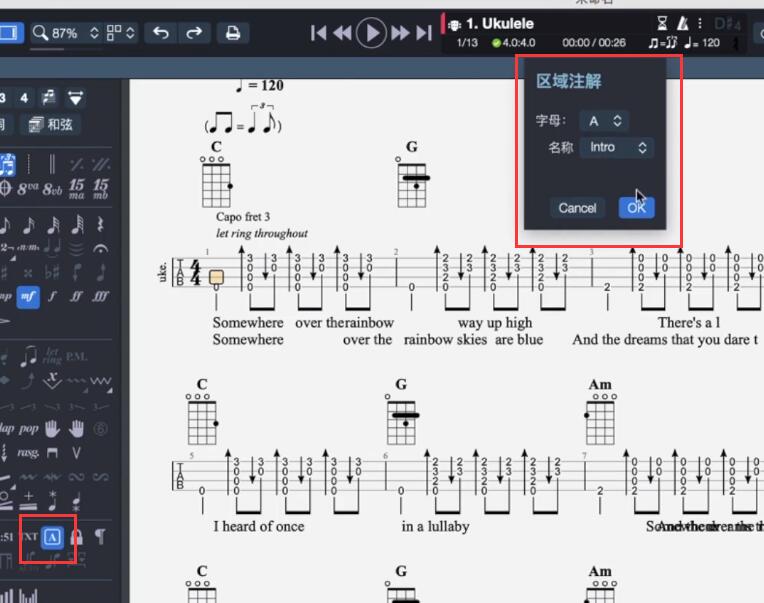Screen dimensions: 764x603
Task: Select the 8va octave marking
Action: [x=28, y=187]
